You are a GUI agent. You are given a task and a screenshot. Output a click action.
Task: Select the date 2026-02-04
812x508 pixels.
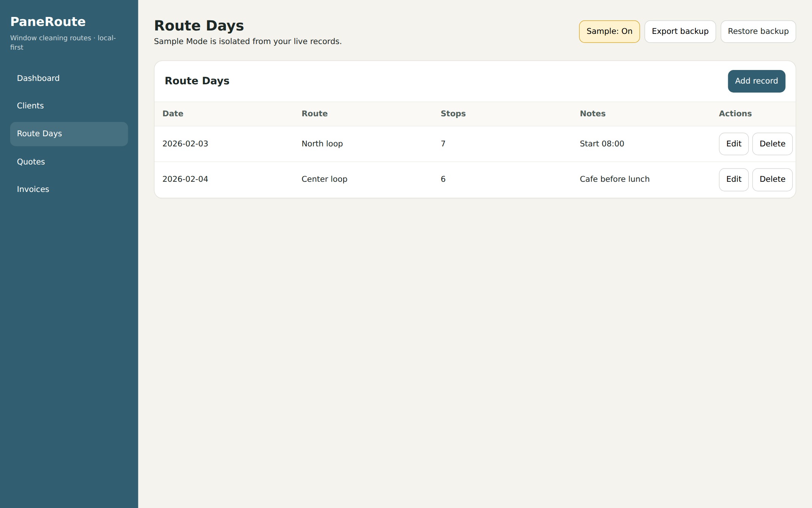click(185, 179)
